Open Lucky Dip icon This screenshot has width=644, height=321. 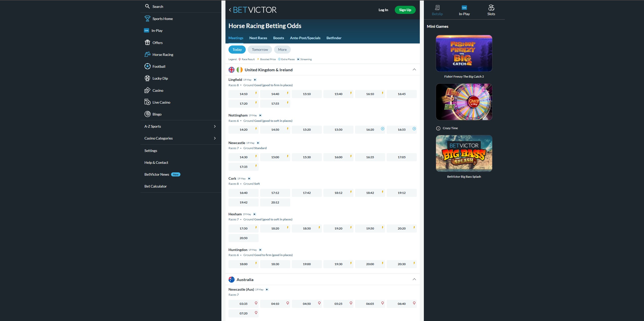(x=147, y=78)
